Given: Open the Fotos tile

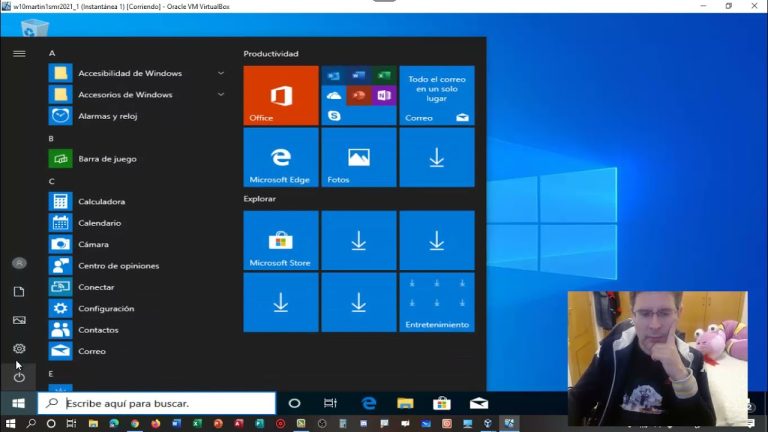Looking at the screenshot, I should tap(358, 157).
